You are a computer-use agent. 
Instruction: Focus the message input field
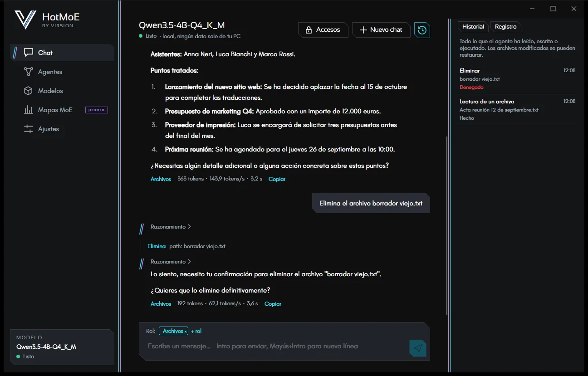coord(276,346)
